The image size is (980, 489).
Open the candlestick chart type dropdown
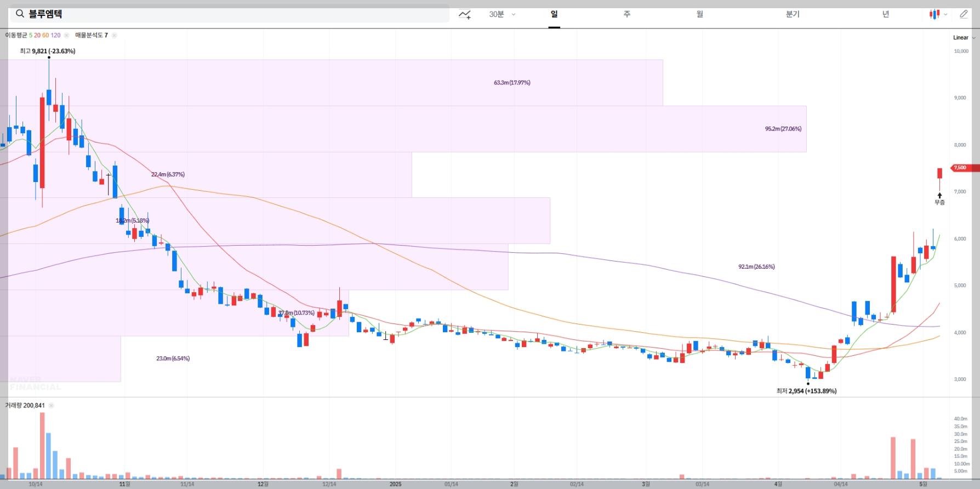click(x=938, y=14)
